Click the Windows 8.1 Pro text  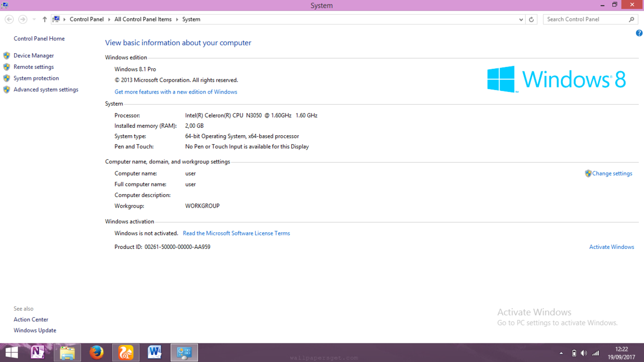click(135, 69)
